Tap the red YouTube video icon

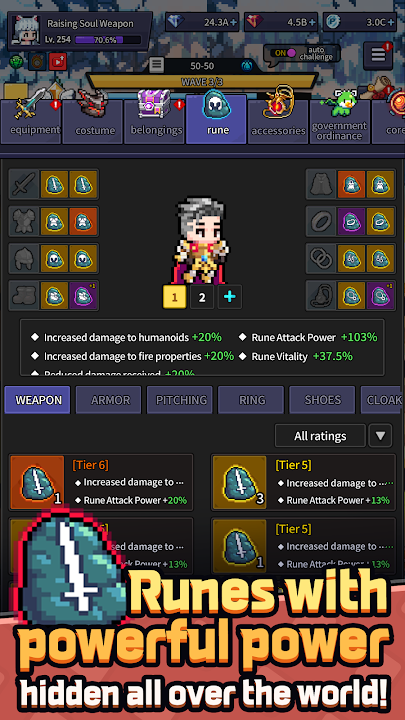(57, 62)
